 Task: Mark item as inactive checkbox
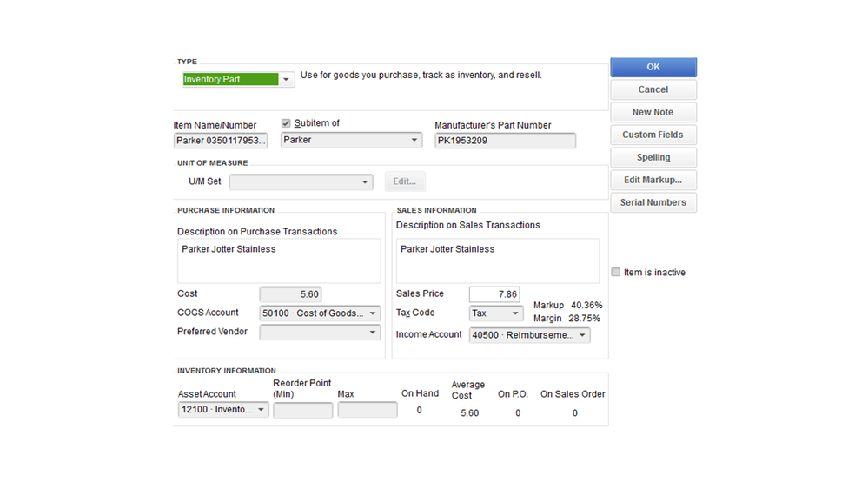[616, 273]
